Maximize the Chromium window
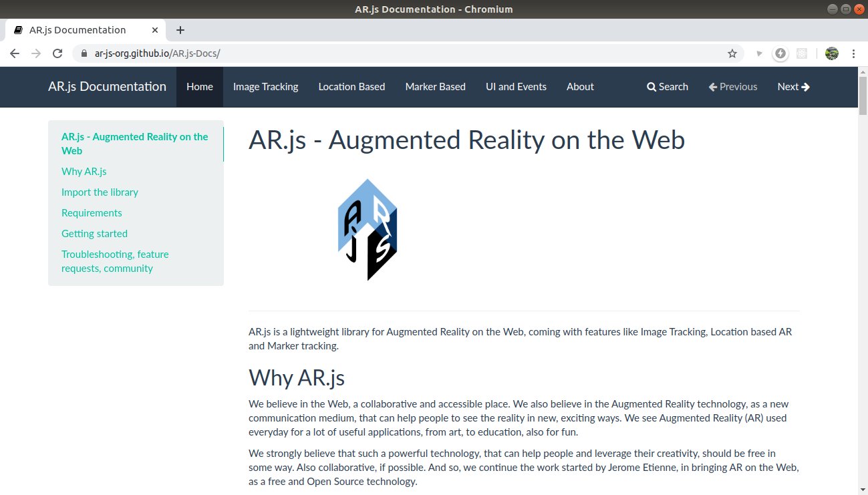 [x=845, y=9]
